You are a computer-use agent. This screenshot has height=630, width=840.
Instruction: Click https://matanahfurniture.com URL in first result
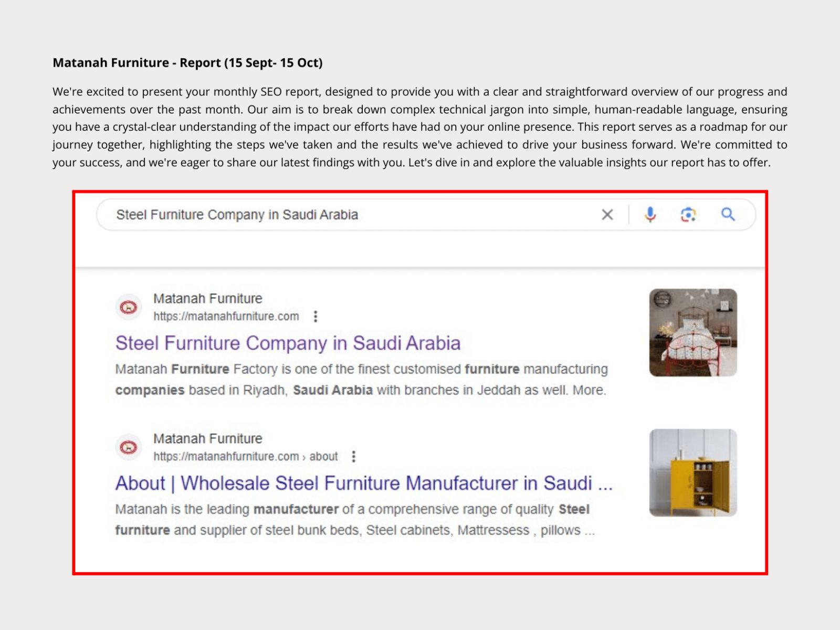(x=226, y=316)
